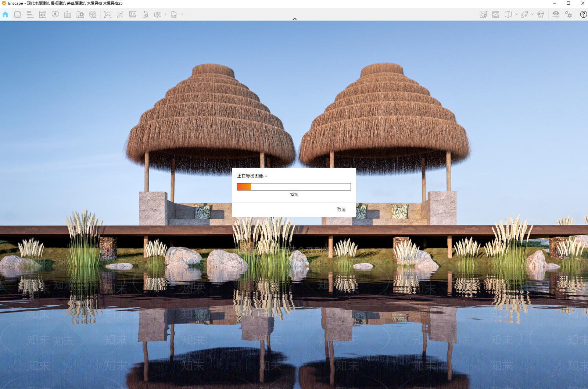Open the asset library tree-shield icon
Screen dimensions: 588x389
tap(55, 14)
